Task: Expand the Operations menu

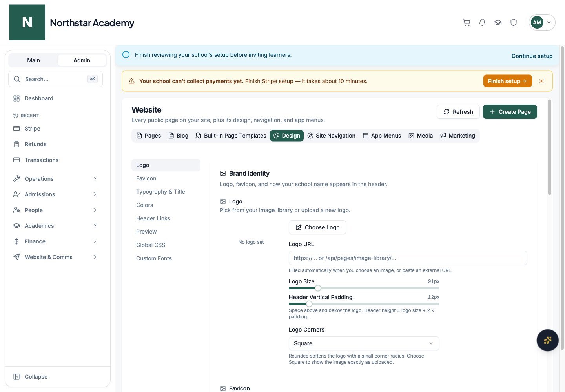Action: pos(55,179)
